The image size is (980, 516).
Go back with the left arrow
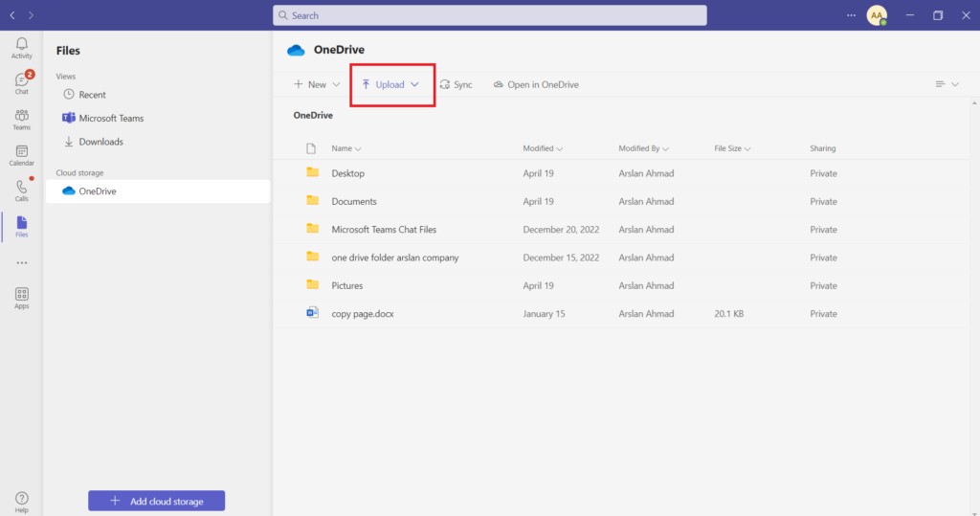(x=12, y=15)
